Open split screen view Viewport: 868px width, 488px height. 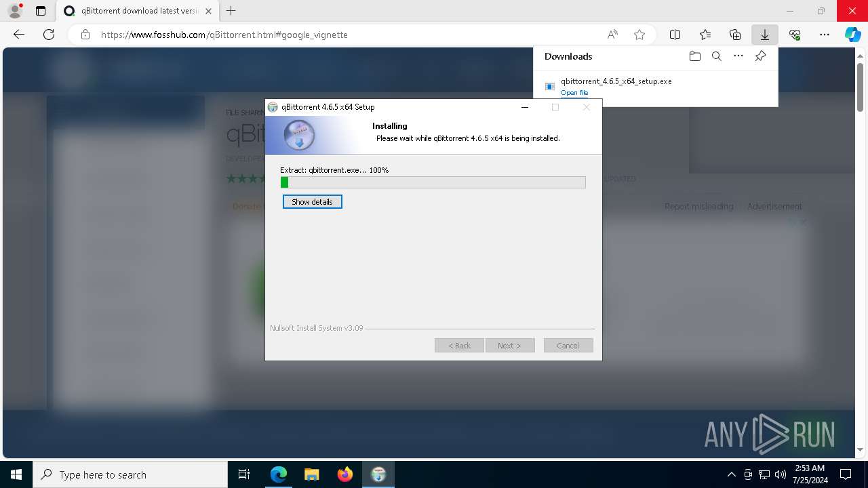675,35
